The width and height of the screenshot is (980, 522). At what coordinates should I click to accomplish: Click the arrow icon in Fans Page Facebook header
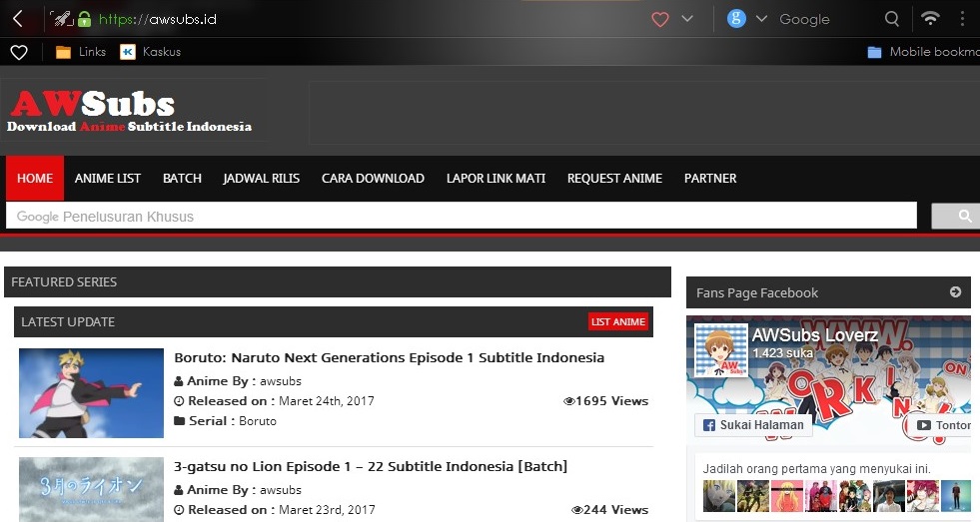[x=955, y=291]
